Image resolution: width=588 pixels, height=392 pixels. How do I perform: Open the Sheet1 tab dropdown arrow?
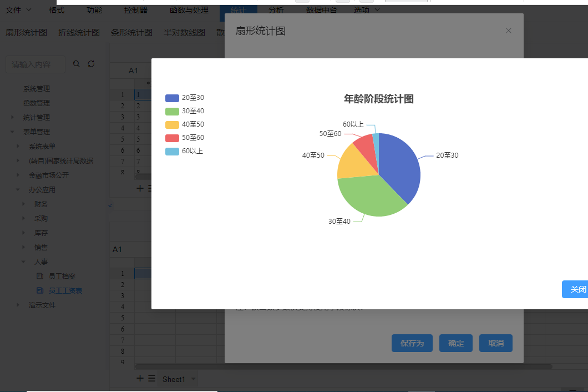193,379
